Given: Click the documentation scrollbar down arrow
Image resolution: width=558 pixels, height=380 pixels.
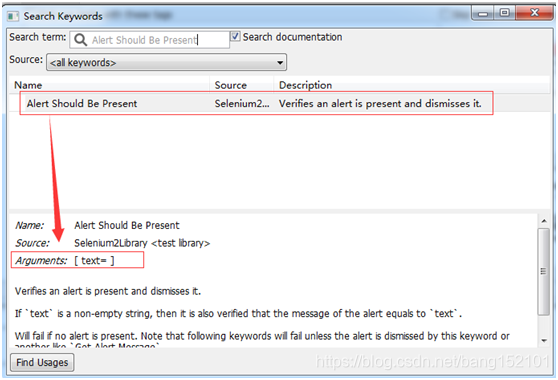Looking at the screenshot, I should (544, 341).
